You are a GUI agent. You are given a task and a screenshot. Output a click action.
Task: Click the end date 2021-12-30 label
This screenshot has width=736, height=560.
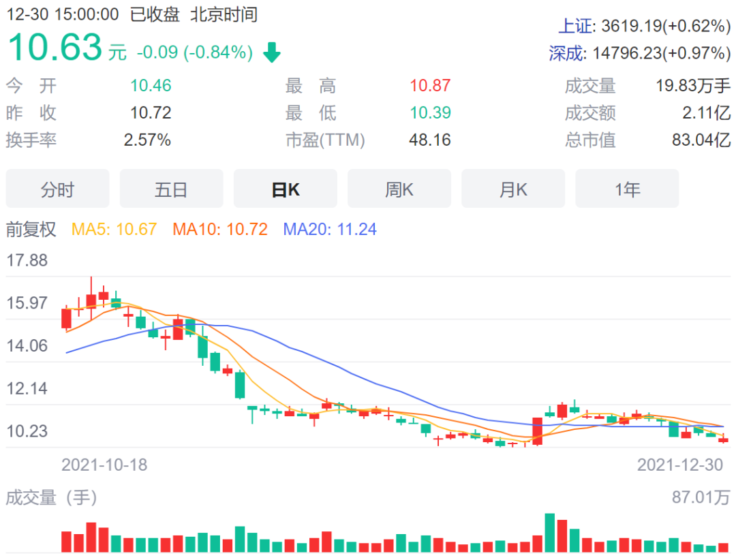click(679, 465)
